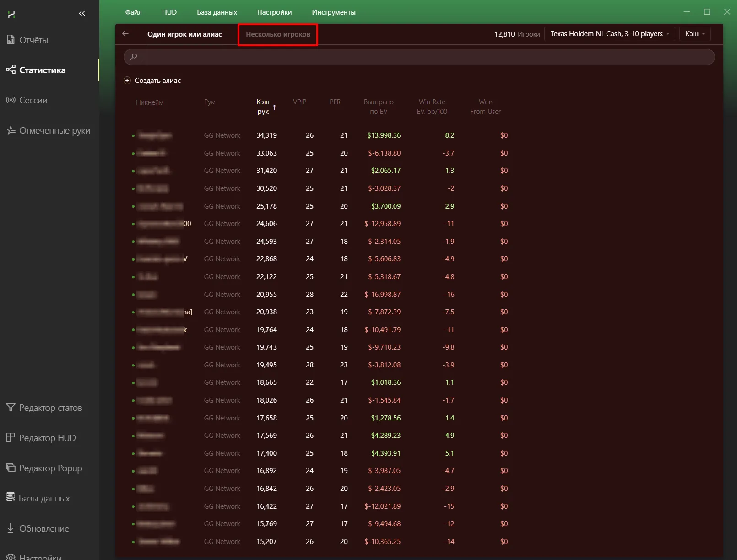
Task: Open the Инструменты menu
Action: coord(334,12)
